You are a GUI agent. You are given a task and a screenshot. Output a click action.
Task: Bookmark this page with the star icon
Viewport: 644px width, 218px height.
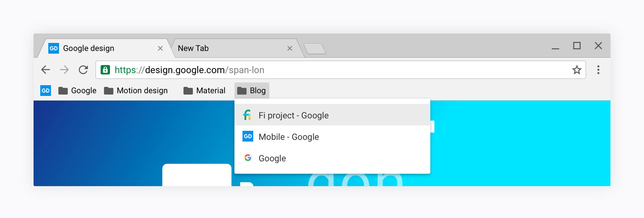tap(577, 70)
